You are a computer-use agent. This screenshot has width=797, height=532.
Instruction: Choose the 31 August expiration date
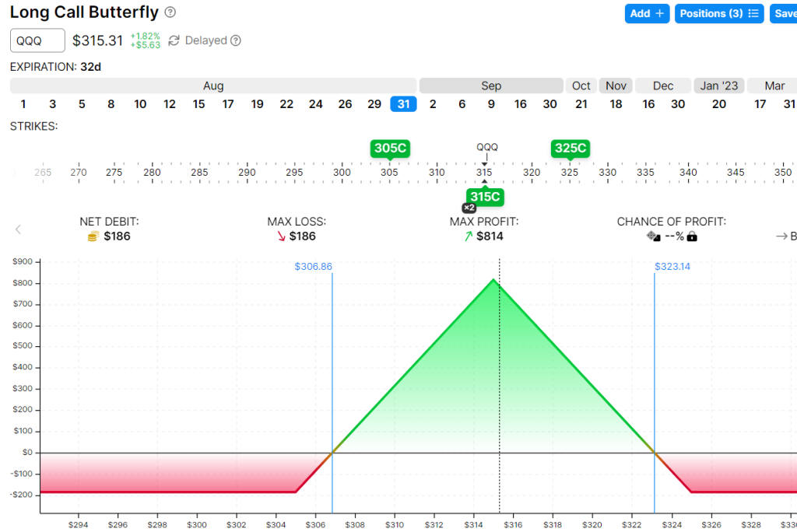click(x=403, y=104)
